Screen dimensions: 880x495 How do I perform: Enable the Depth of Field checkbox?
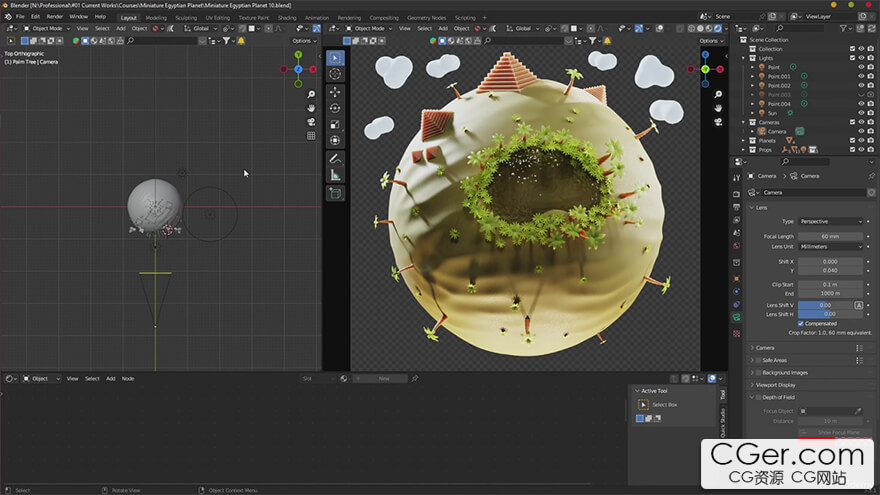pos(758,397)
